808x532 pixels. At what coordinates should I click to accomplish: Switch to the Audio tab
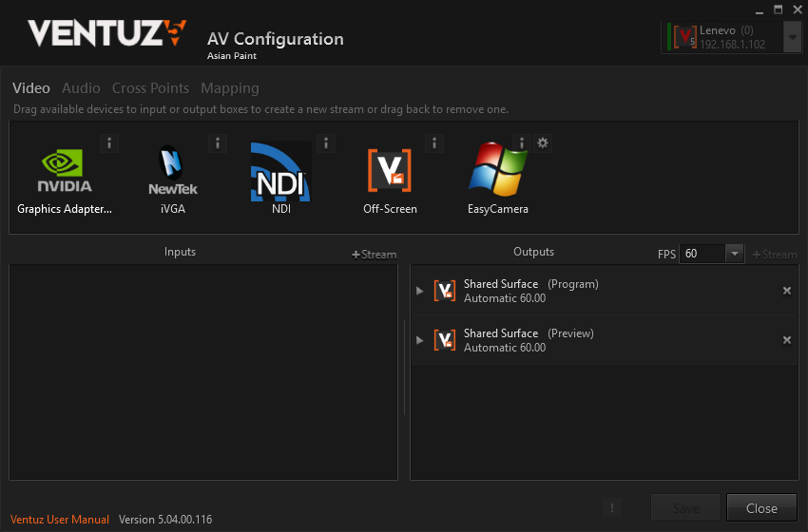coord(81,88)
